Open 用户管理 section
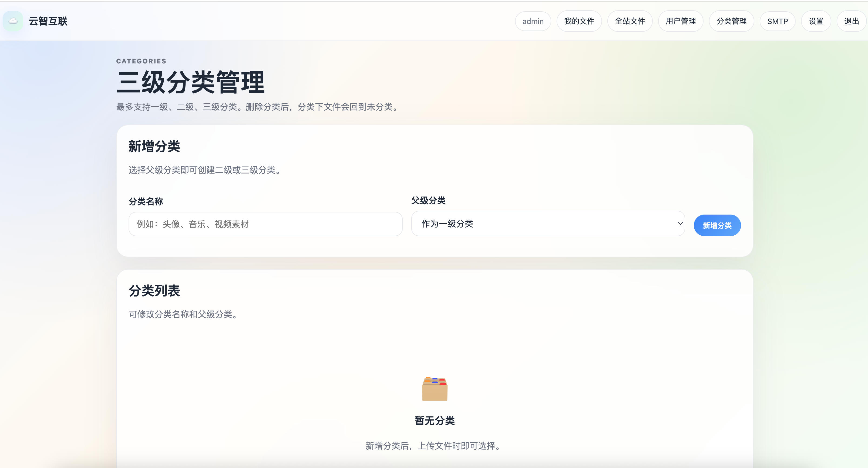Screen dimensions: 868x468 [x=680, y=21]
